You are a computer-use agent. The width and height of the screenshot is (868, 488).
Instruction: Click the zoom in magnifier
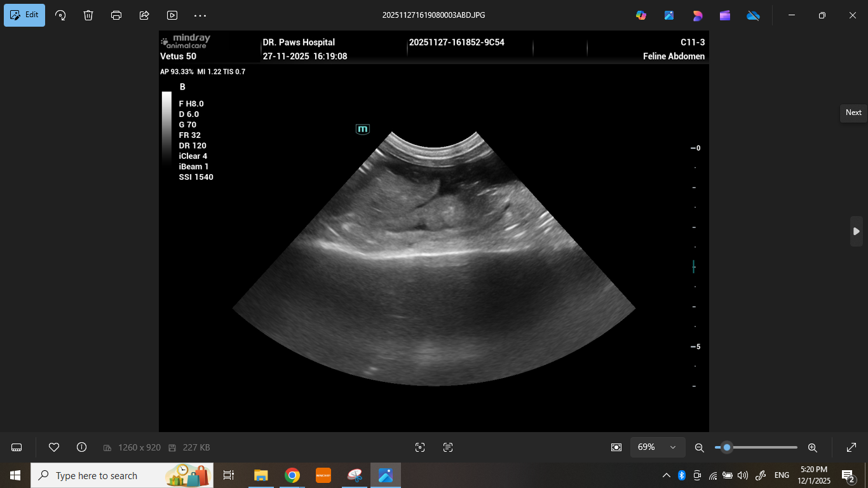coord(812,447)
